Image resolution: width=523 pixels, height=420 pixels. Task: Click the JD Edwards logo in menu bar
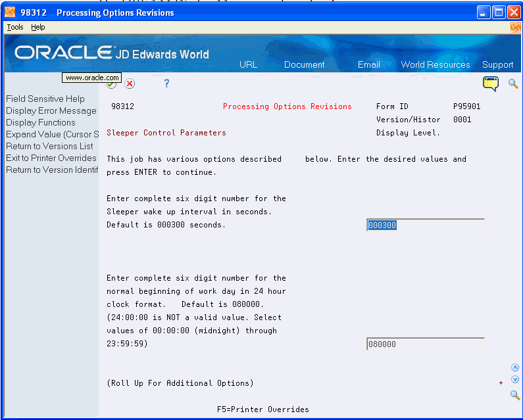point(515,28)
